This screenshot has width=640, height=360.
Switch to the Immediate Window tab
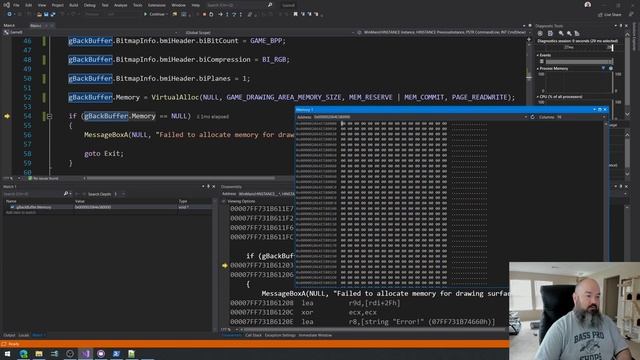coord(315,336)
